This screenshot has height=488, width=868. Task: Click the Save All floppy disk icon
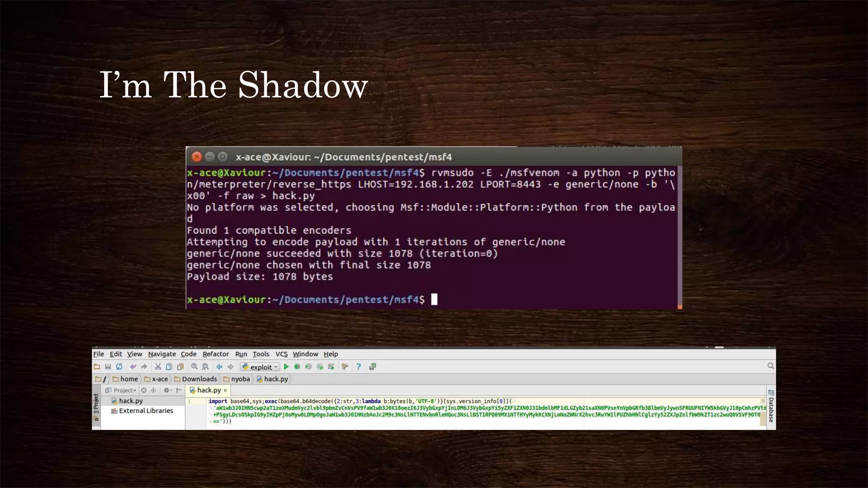108,367
